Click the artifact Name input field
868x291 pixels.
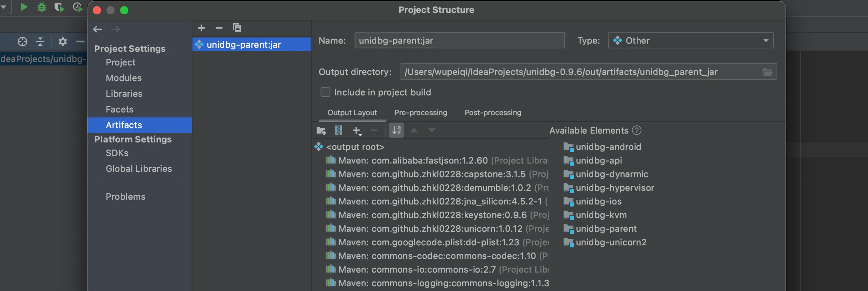460,41
